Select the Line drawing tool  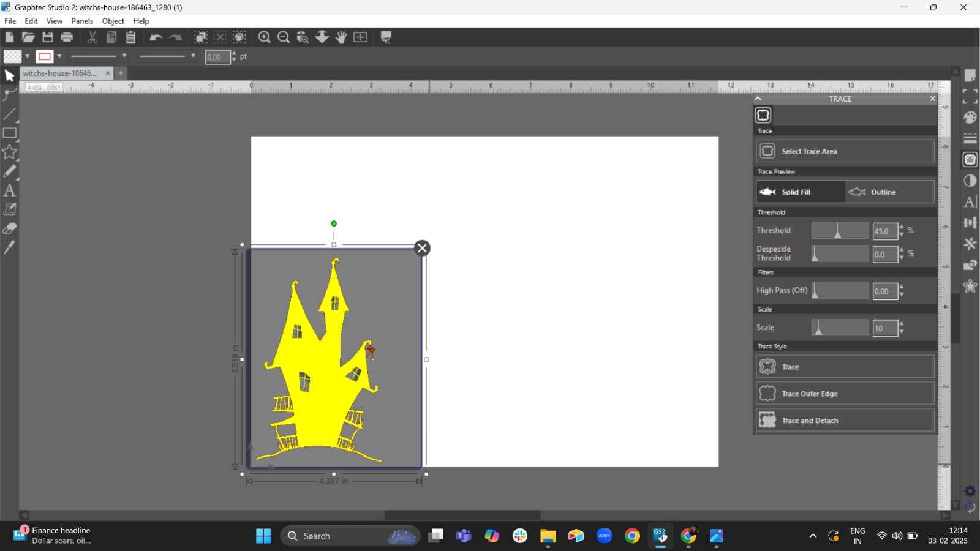(x=9, y=114)
